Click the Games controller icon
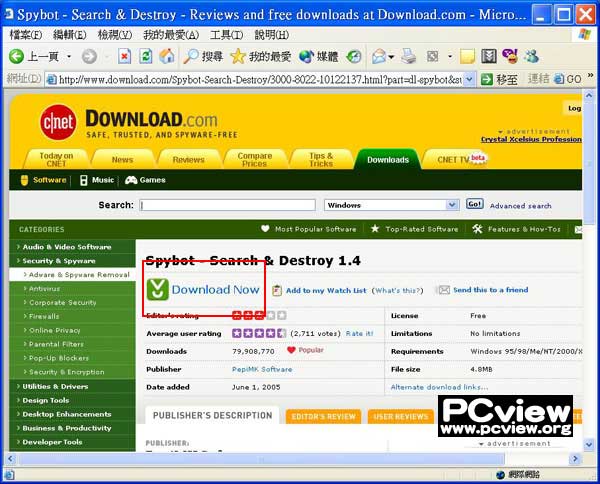Image resolution: width=600 pixels, height=484 pixels. click(131, 180)
